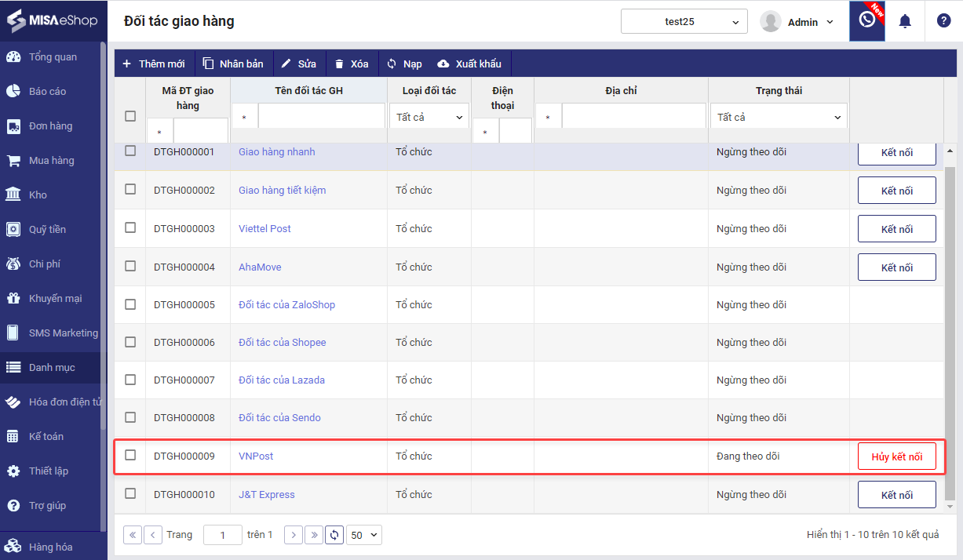Screen dimensions: 963x560
Task: Go to the next page arrow
Action: pyautogui.click(x=293, y=535)
